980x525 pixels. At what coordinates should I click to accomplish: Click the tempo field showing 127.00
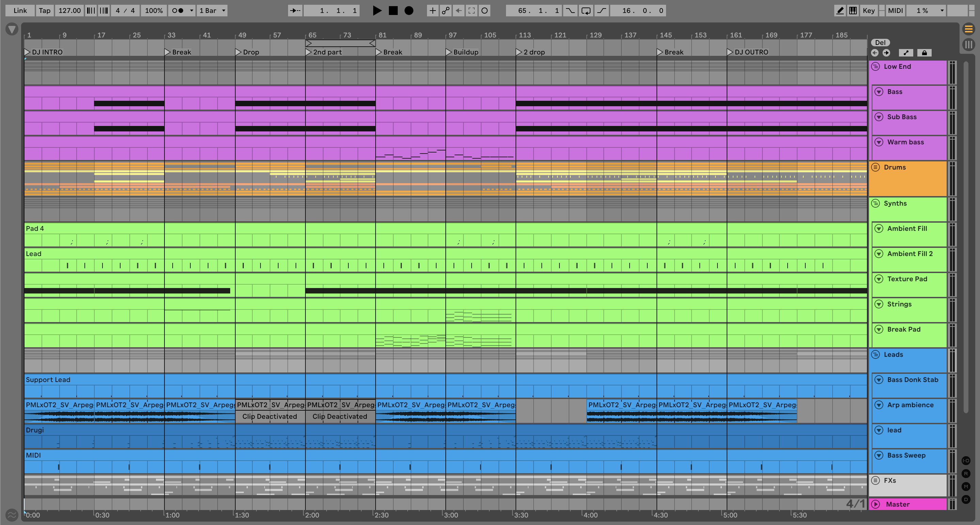point(69,11)
